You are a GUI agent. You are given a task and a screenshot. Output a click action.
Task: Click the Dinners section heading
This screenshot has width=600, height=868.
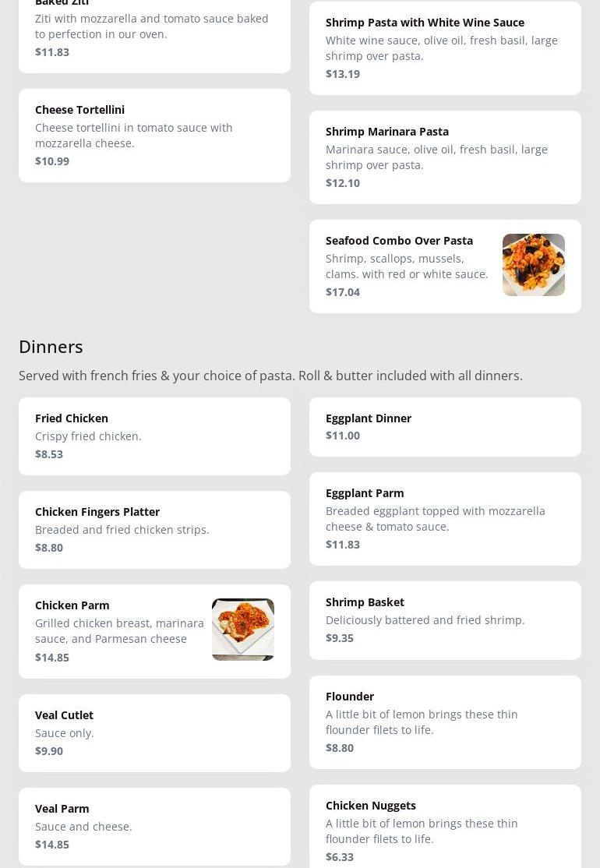[x=51, y=347]
